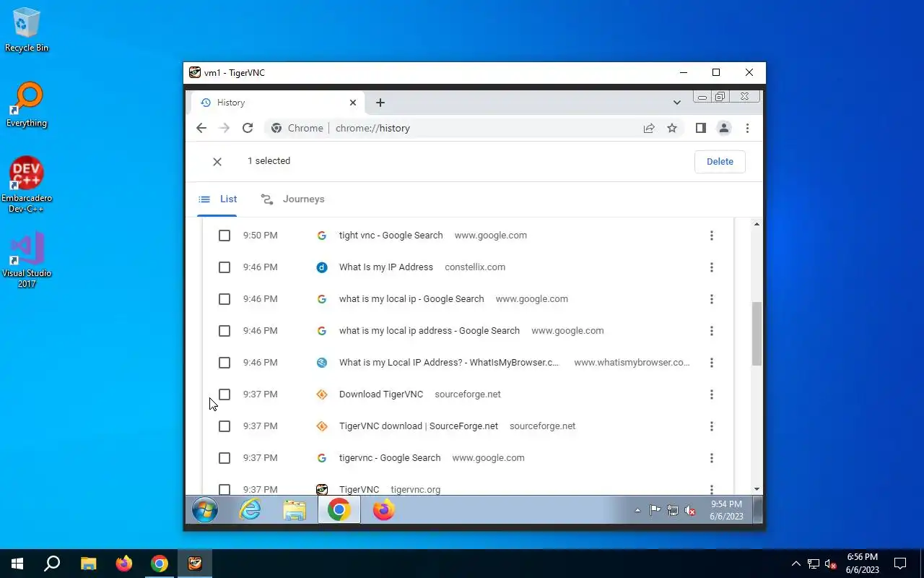Open the tab search chevron in Chrome
This screenshot has height=578, width=924.
tap(676, 103)
